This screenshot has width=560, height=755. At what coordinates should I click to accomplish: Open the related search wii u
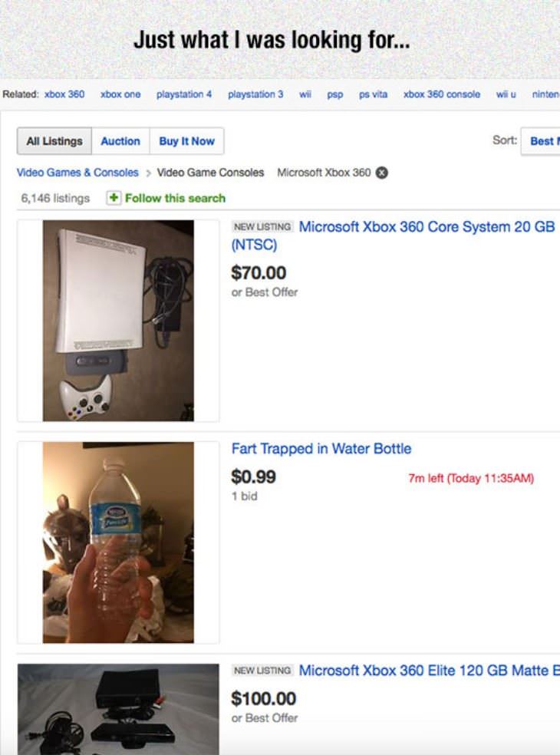tap(506, 94)
